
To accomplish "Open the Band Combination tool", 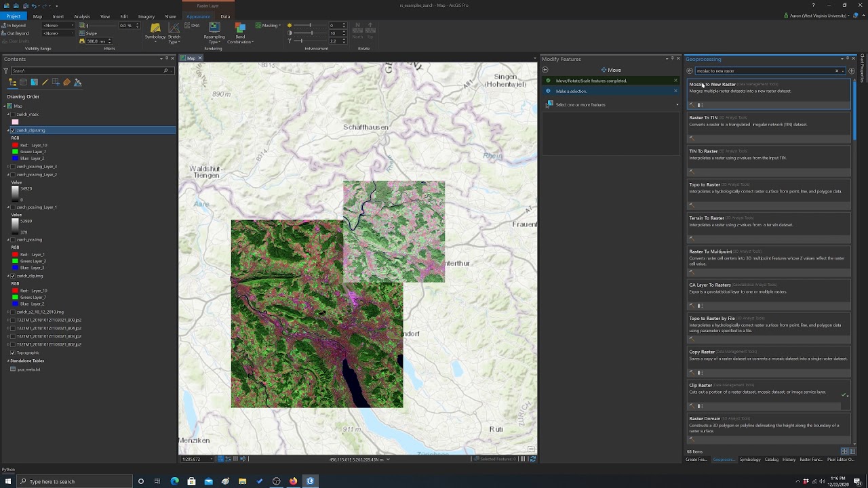I will (x=239, y=33).
